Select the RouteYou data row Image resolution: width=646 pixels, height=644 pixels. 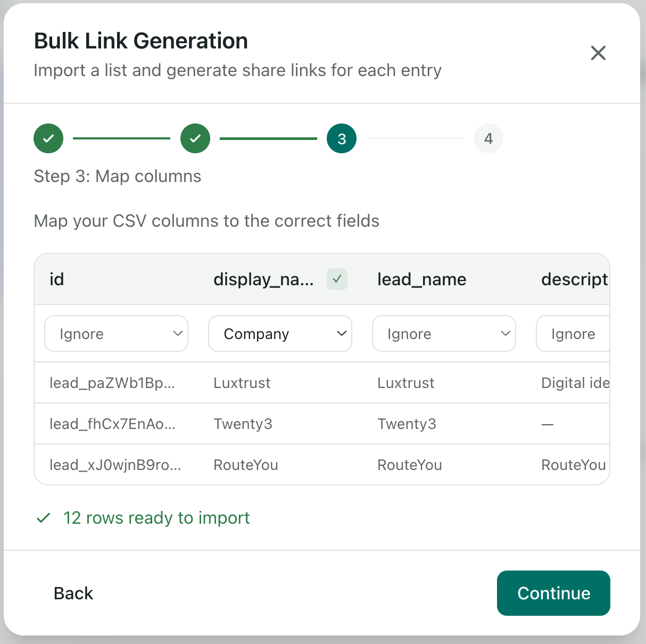pos(245,465)
